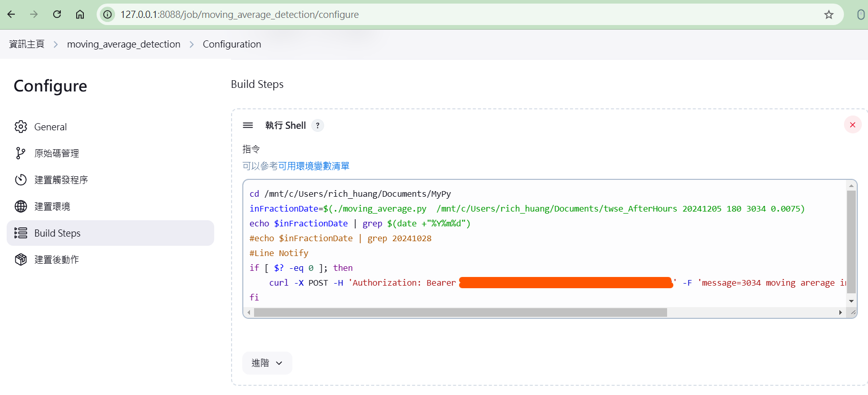
Task: Expand the 進階 advanced dropdown
Action: point(267,363)
